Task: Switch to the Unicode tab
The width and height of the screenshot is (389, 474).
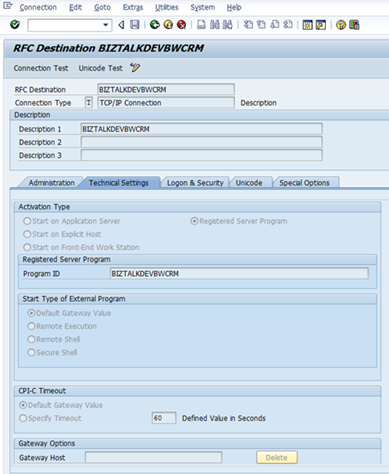Action: click(249, 183)
